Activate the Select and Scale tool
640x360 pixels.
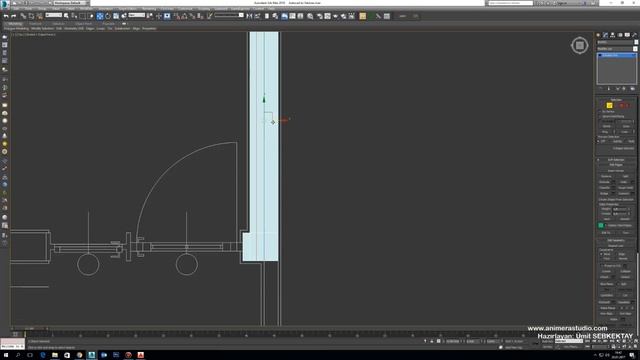[x=116, y=16]
